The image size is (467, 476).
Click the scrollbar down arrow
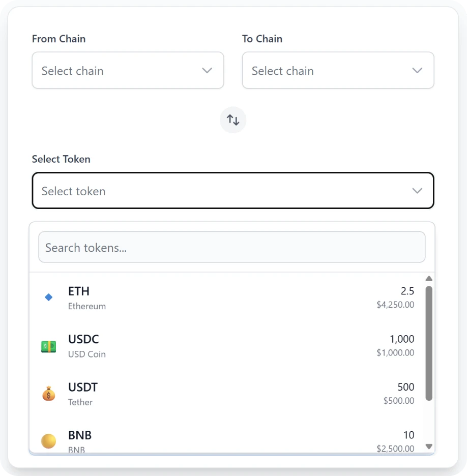(x=429, y=445)
